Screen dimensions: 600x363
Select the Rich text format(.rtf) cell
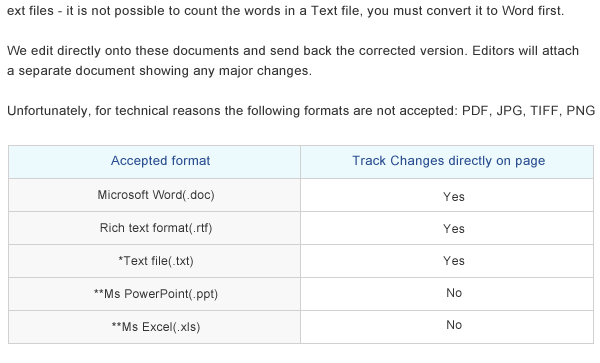[154, 228]
